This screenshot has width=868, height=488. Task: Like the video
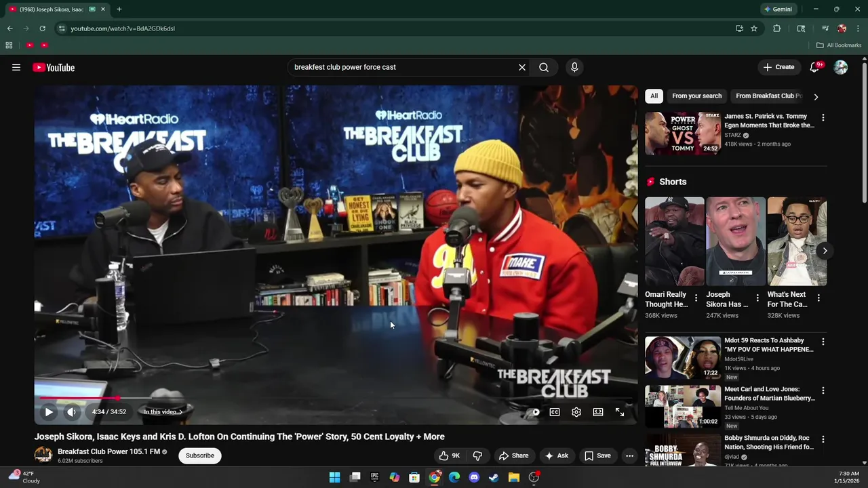click(450, 455)
